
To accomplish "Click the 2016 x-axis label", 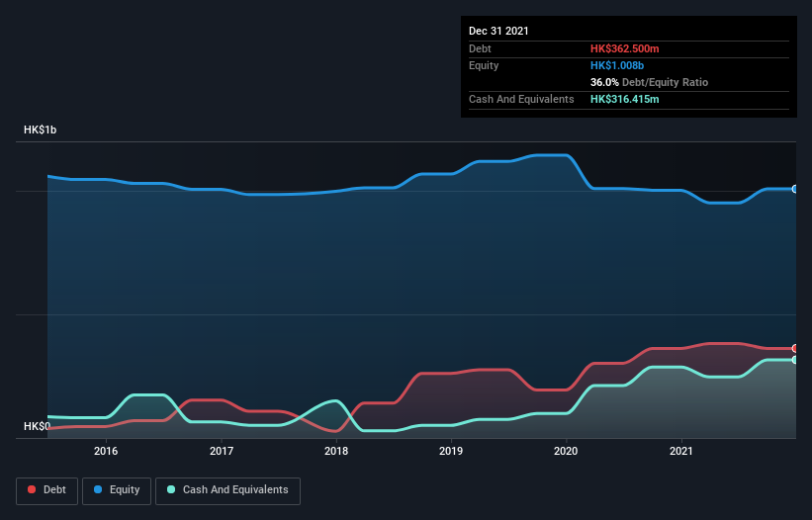I will 106,451.
